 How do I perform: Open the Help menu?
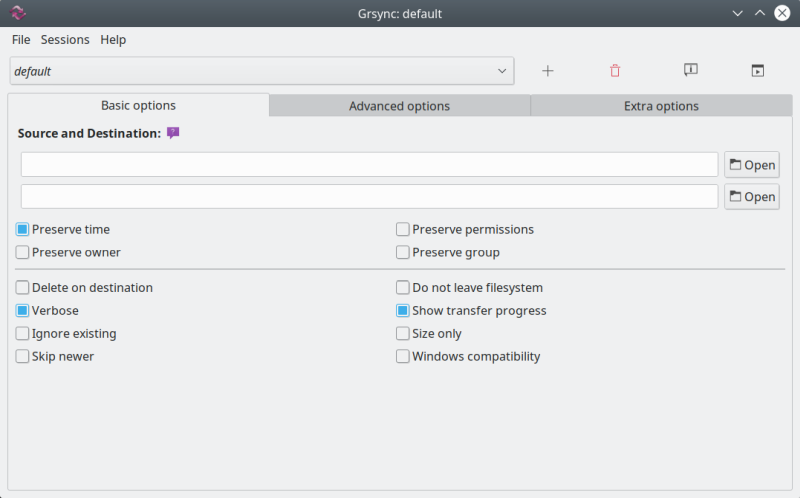pyautogui.click(x=113, y=40)
